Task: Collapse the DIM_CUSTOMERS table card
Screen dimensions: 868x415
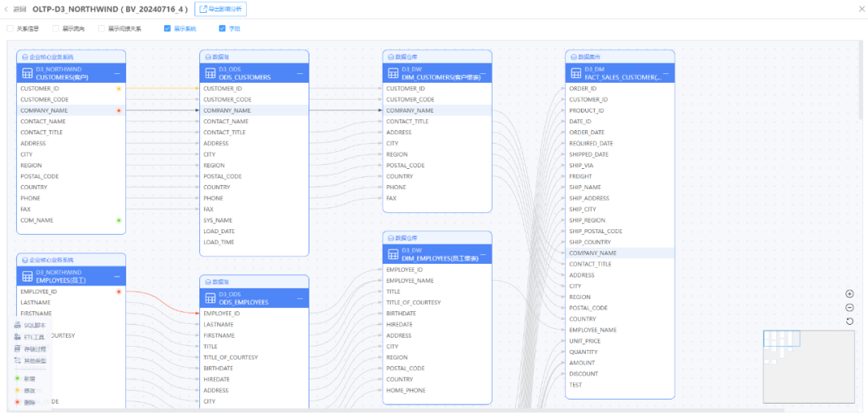Action: click(x=483, y=73)
